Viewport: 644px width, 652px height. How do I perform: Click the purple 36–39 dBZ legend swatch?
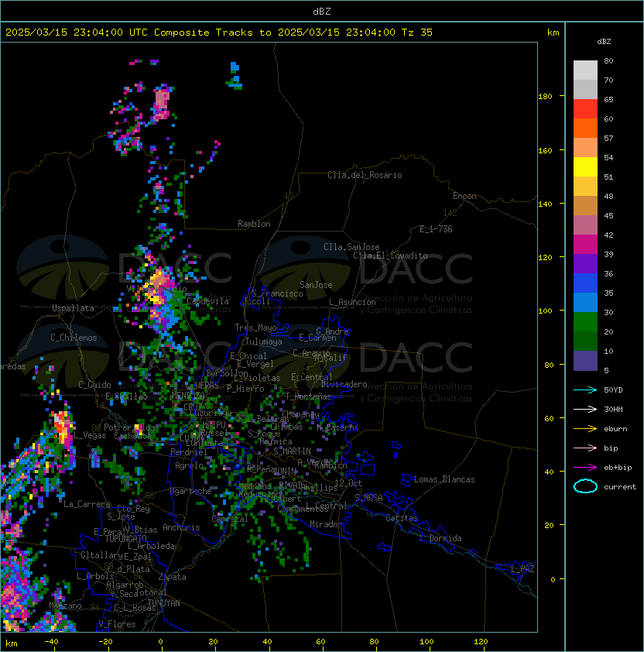click(x=585, y=263)
